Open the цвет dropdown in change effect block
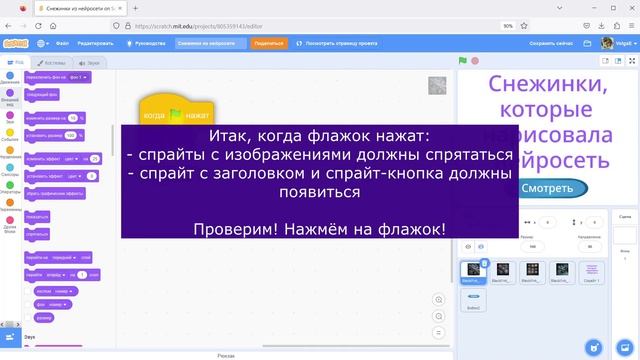Screen dimensions: 640x360 (x=71, y=159)
